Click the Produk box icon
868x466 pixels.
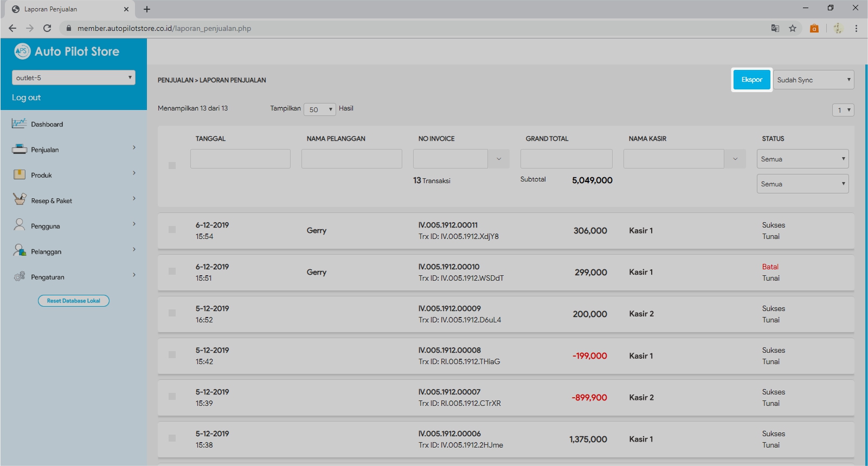point(19,174)
